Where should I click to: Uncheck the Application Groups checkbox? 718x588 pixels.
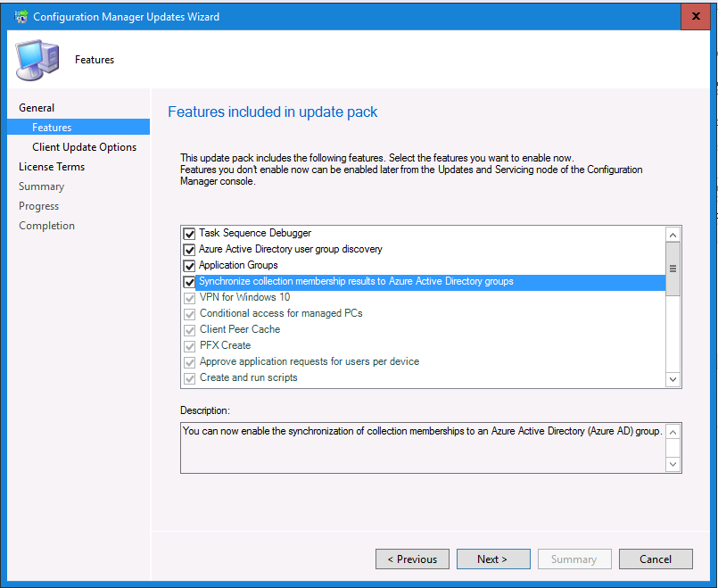pos(189,266)
